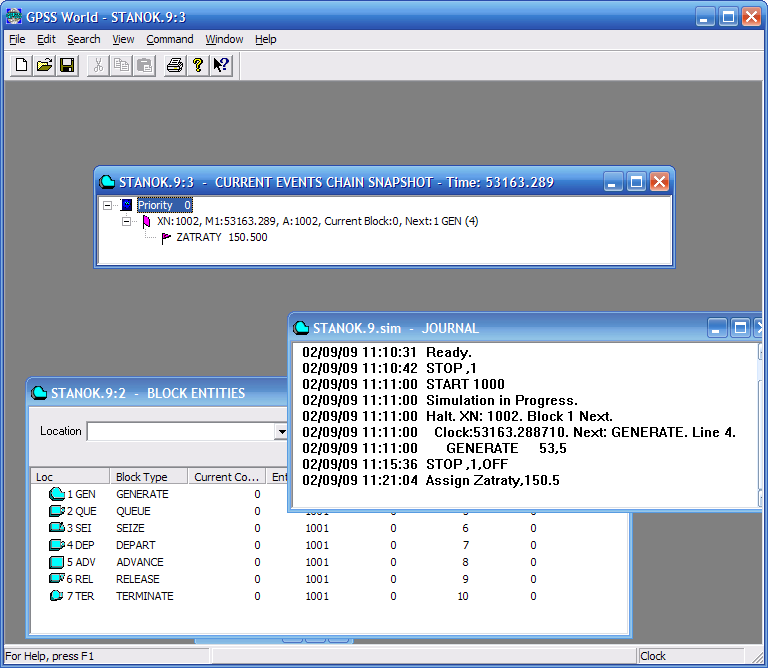Click the Loc column header
The height and width of the screenshot is (668, 768).
(x=71, y=477)
